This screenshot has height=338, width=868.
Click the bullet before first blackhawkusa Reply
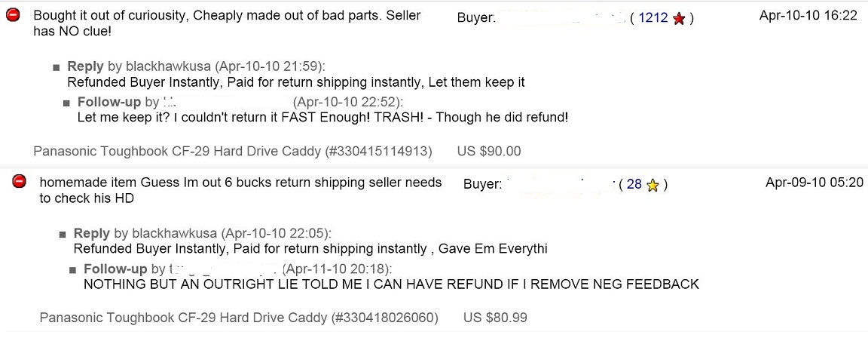coord(57,68)
